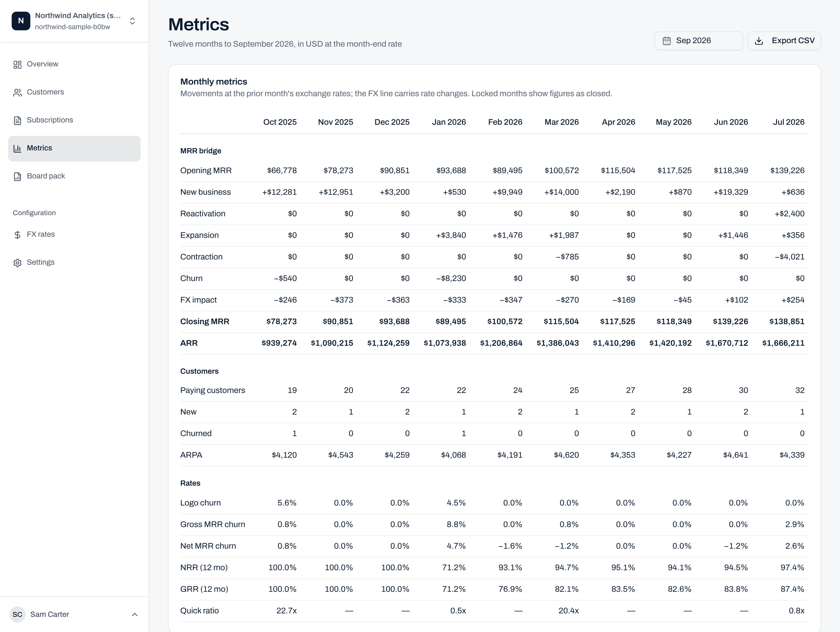
Task: Click the $4,641 ARPA value
Action: 736,455
